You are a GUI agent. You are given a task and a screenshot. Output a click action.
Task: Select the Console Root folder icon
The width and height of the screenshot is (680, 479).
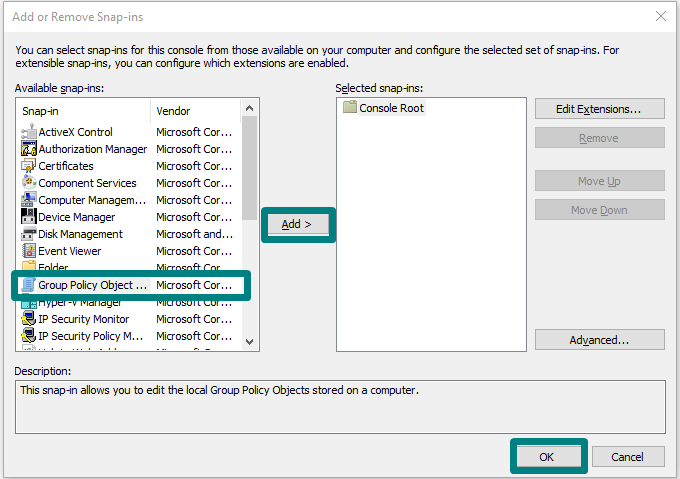pos(350,108)
